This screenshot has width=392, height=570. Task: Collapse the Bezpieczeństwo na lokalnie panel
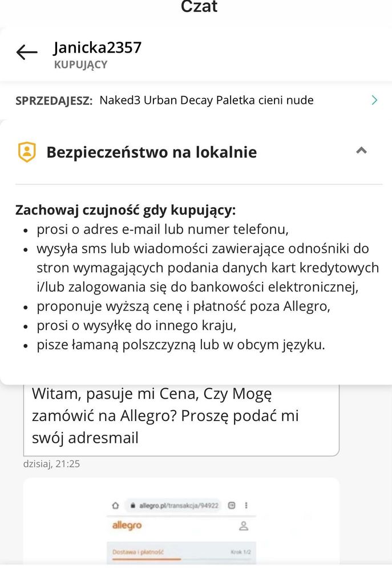pyautogui.click(x=361, y=150)
